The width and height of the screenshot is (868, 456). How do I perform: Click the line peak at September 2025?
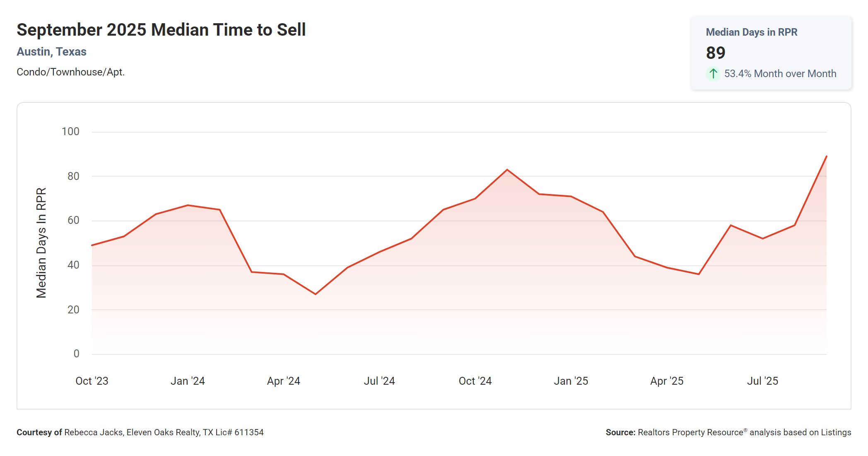(826, 157)
